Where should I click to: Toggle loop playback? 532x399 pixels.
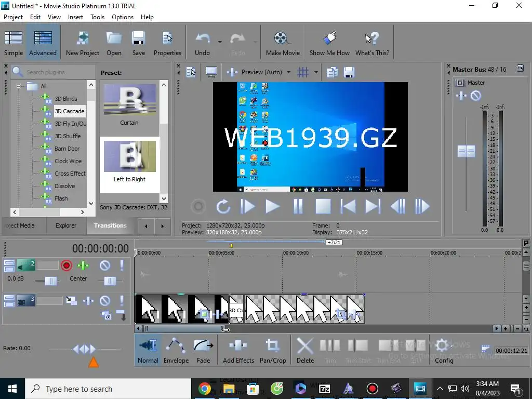tap(223, 206)
